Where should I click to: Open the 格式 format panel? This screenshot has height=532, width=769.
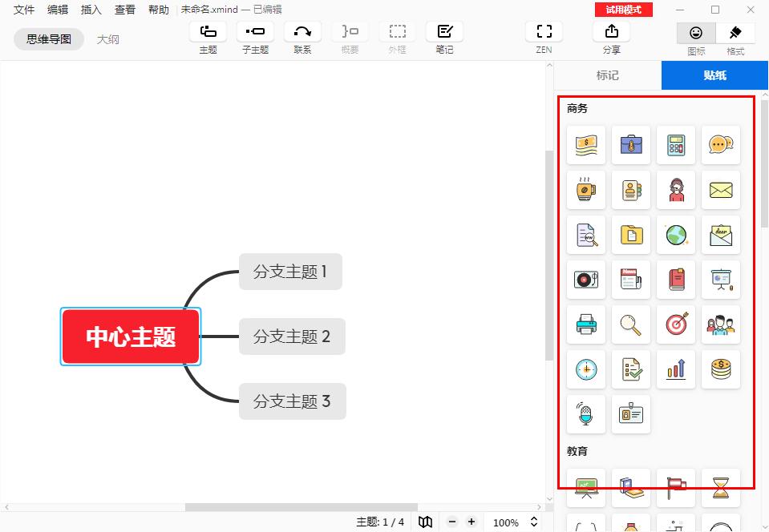(x=735, y=38)
